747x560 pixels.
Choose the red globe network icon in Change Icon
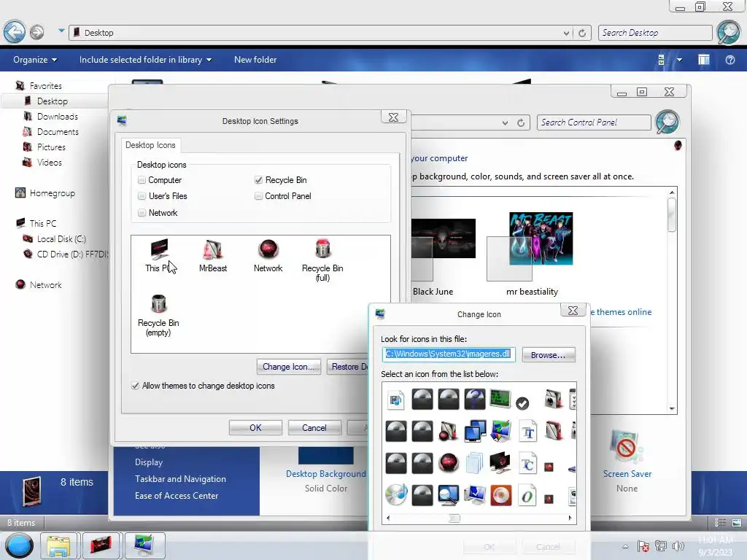click(x=449, y=462)
